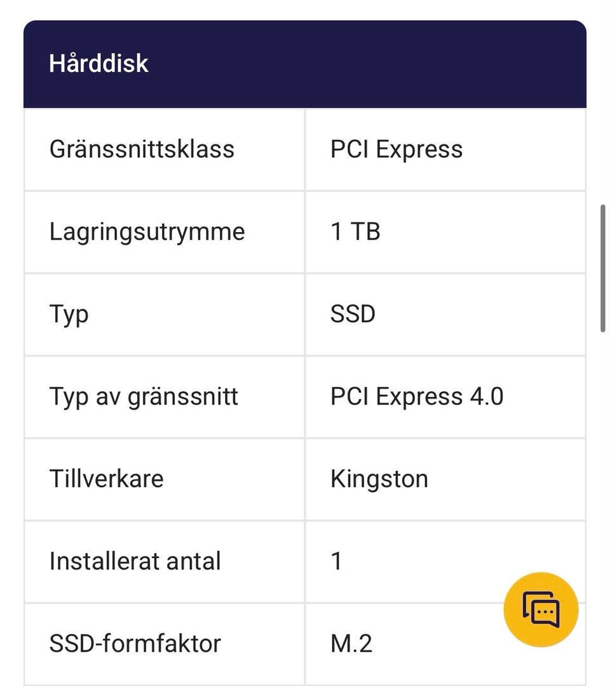Click the 1 TB storage value
The width and height of the screenshot is (610, 700).
[x=355, y=231]
